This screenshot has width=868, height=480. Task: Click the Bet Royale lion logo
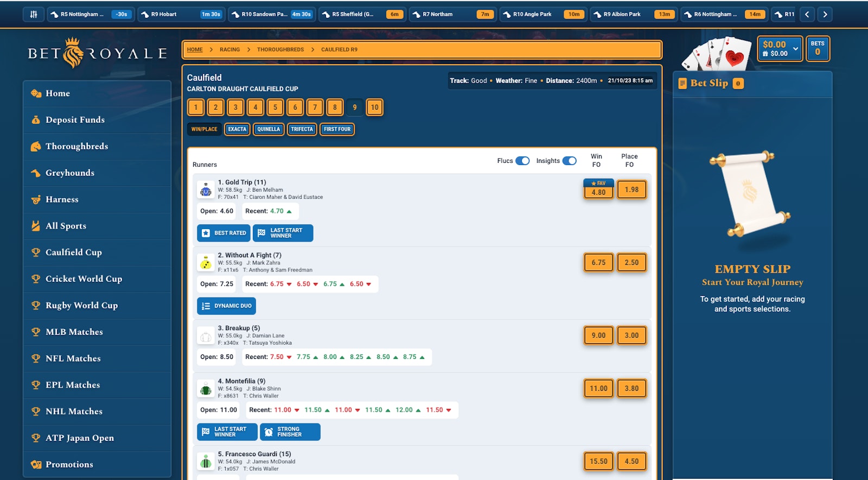click(73, 53)
